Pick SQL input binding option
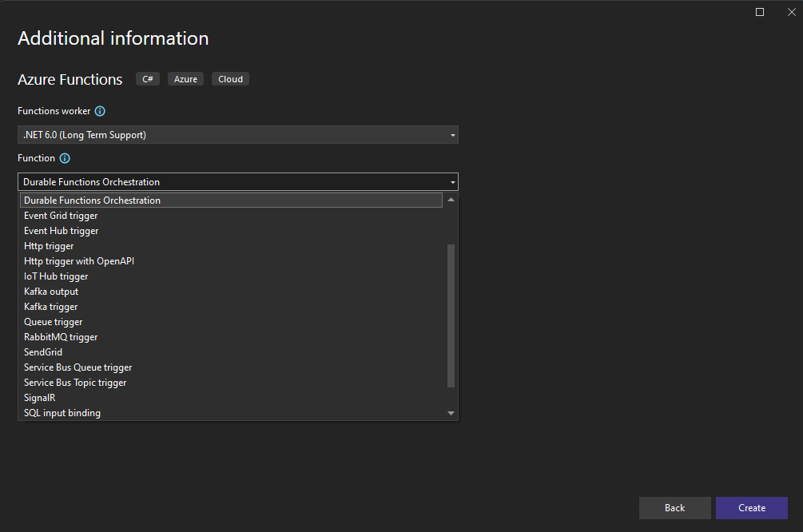Image resolution: width=803 pixels, height=532 pixels. (62, 413)
